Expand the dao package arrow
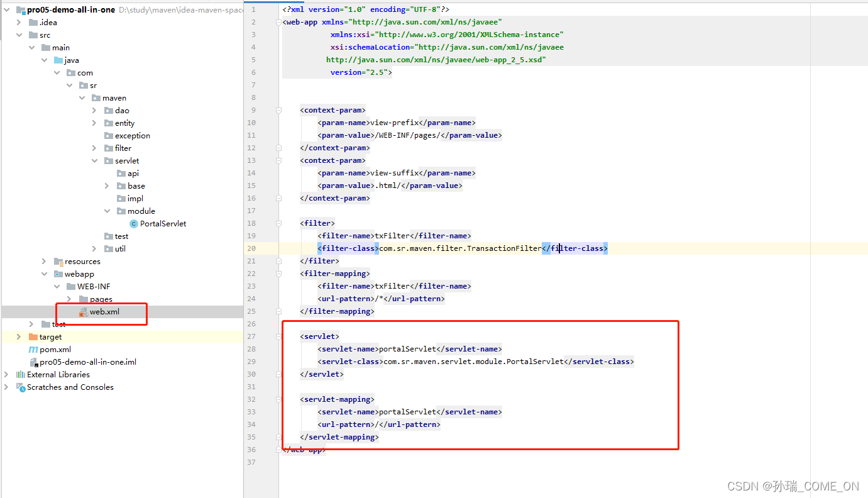868x498 pixels. [94, 111]
